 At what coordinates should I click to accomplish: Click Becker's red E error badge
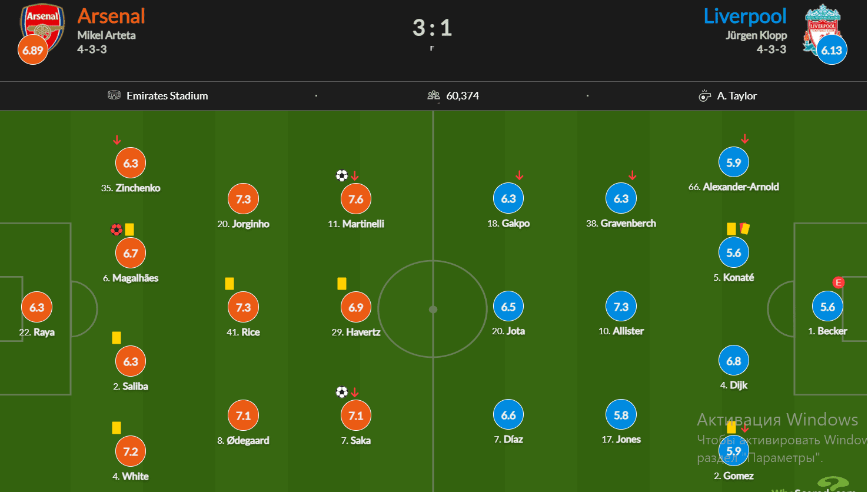coord(839,282)
